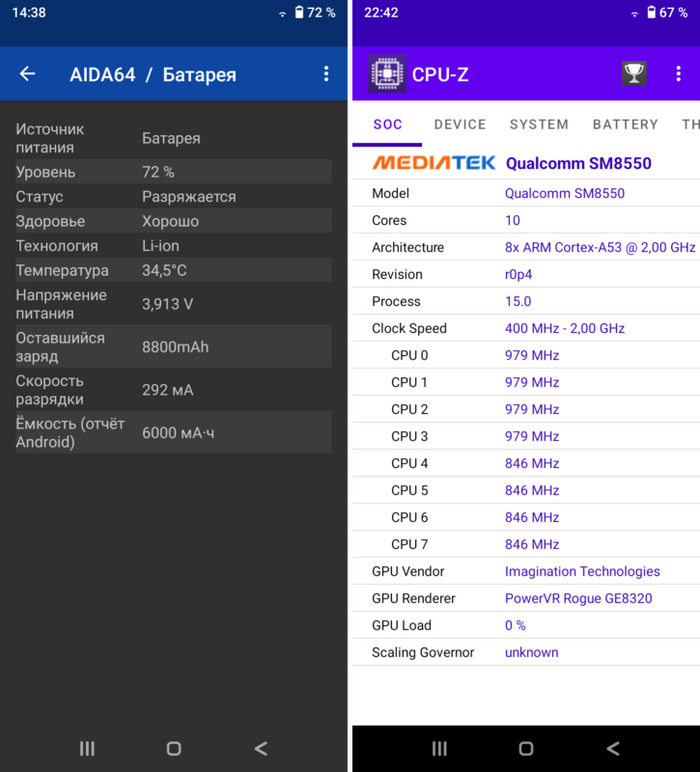Tap home button under AIDA64 screen

coord(174,748)
